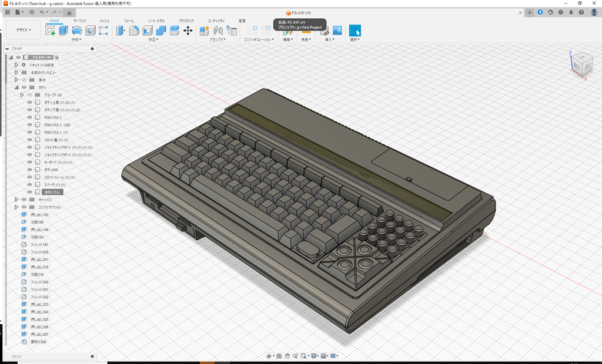602x364 pixels.
Task: Open the Create Sketch tool
Action: click(50, 31)
